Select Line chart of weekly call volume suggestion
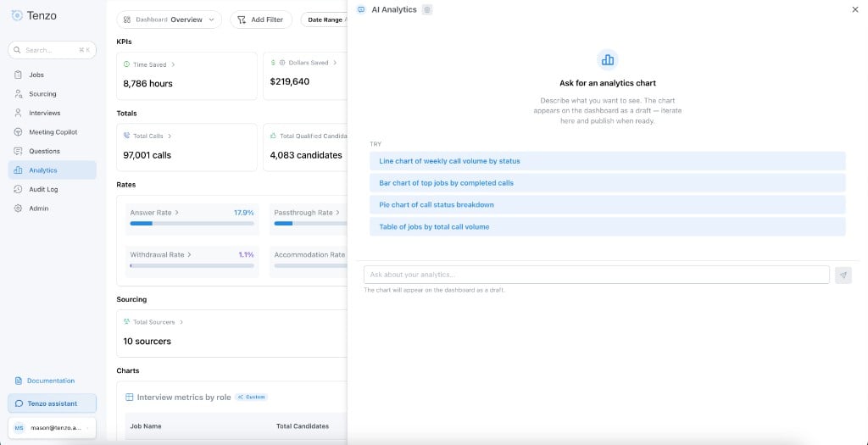 pyautogui.click(x=607, y=161)
